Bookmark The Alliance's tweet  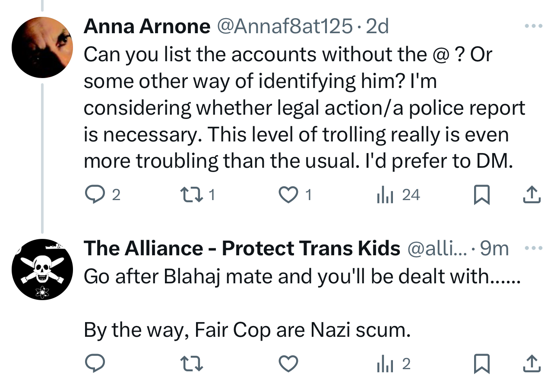tap(481, 364)
